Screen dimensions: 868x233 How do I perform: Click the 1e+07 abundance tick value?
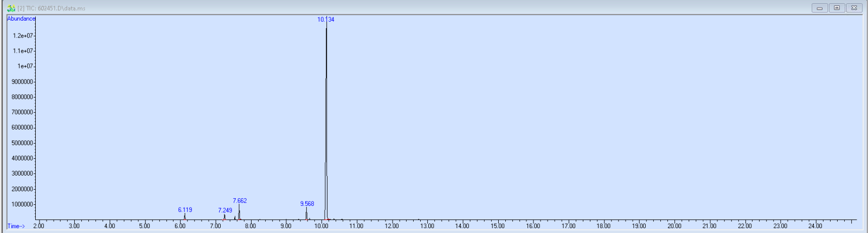25,66
